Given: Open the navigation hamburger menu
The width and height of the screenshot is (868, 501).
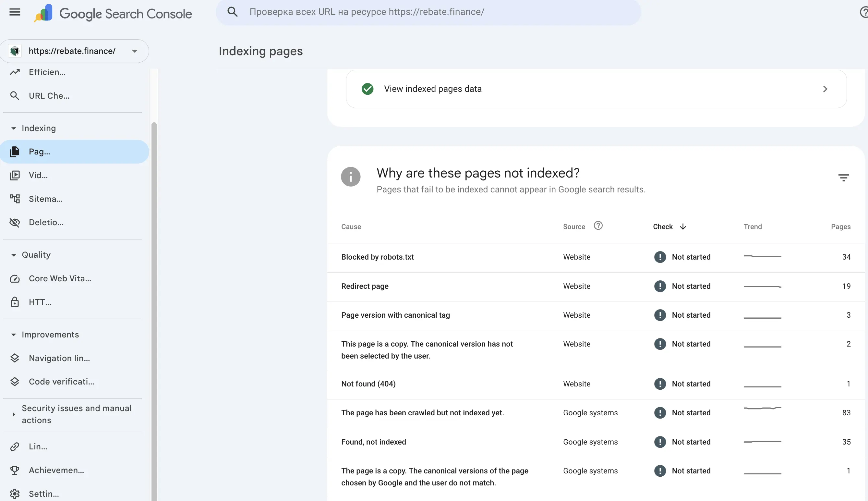Looking at the screenshot, I should [x=15, y=12].
